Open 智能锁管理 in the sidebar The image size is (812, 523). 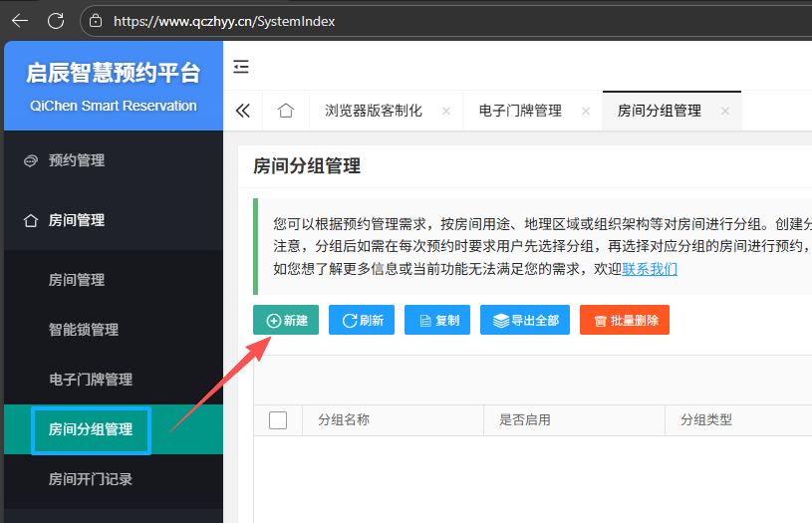84,330
